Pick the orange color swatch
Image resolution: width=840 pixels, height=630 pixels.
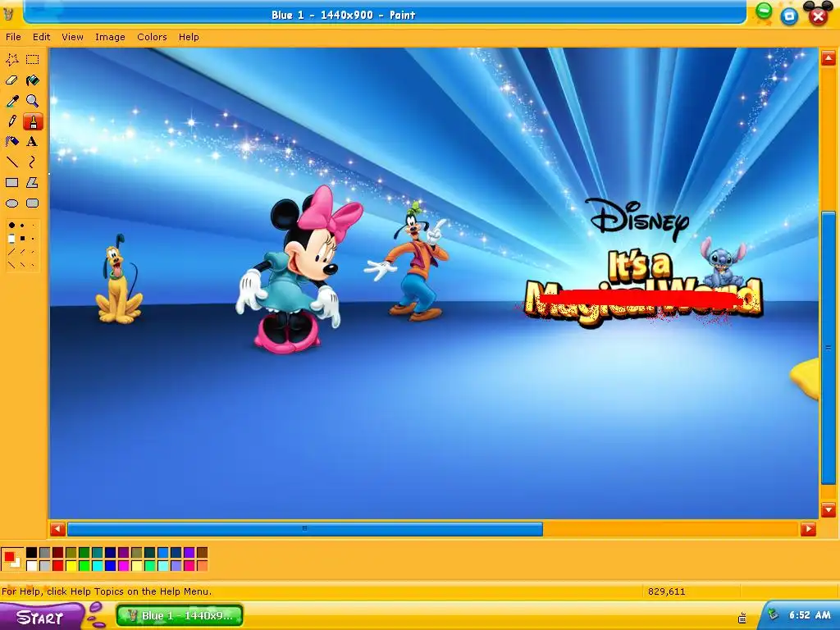click(202, 565)
